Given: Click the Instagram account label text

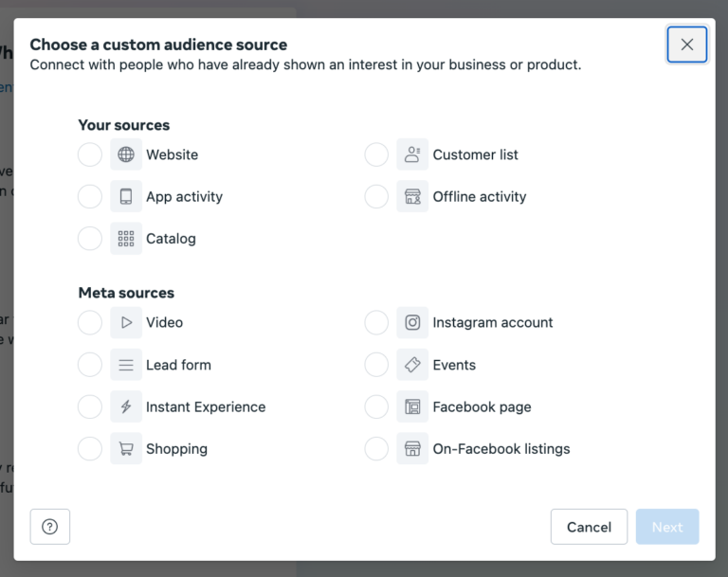Looking at the screenshot, I should pyautogui.click(x=493, y=322).
